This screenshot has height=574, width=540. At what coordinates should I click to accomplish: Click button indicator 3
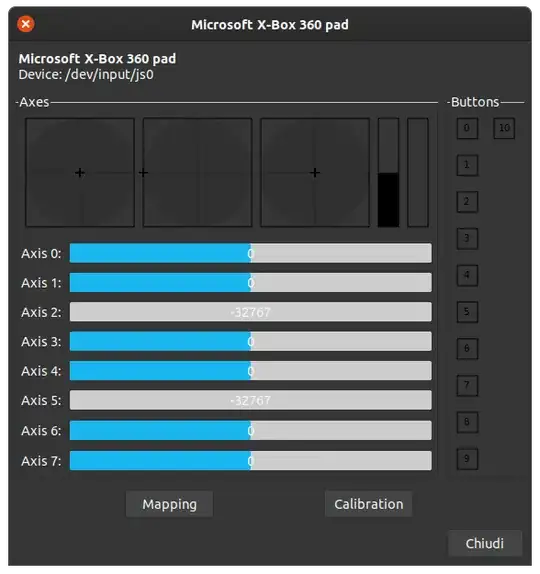(x=467, y=239)
